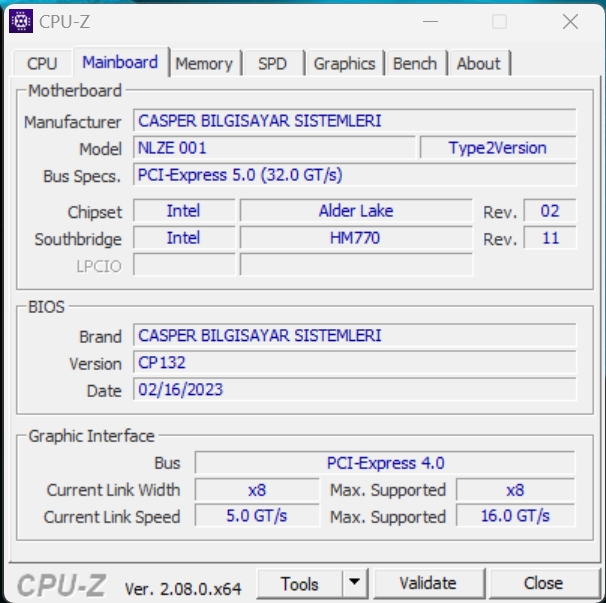
Task: Click the Manufacturer field CASPER BILGISAYAR SISTEMLERI
Action: point(354,121)
